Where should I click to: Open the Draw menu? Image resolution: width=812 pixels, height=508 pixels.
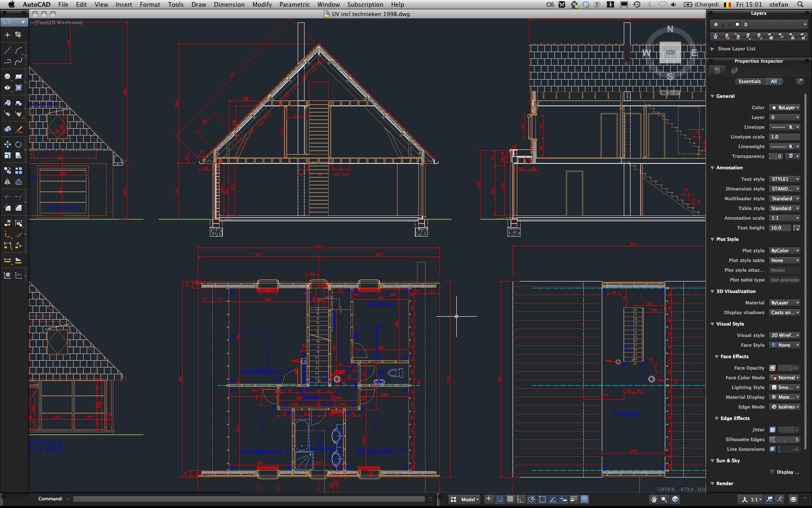click(x=198, y=4)
